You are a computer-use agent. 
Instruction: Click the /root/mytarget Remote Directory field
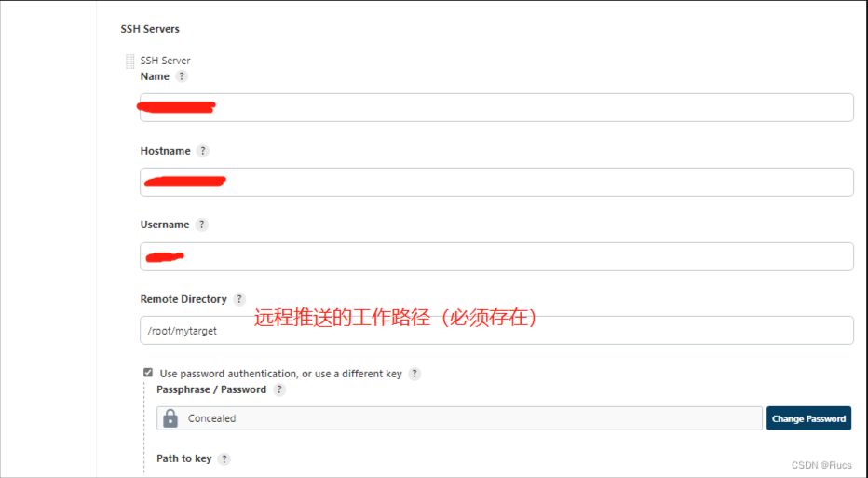496,330
